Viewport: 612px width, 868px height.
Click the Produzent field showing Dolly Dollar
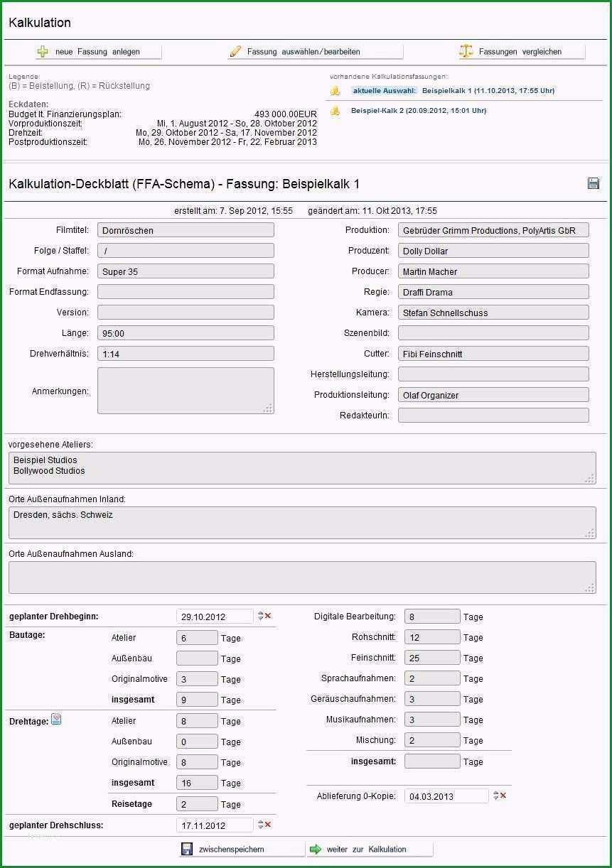point(493,251)
